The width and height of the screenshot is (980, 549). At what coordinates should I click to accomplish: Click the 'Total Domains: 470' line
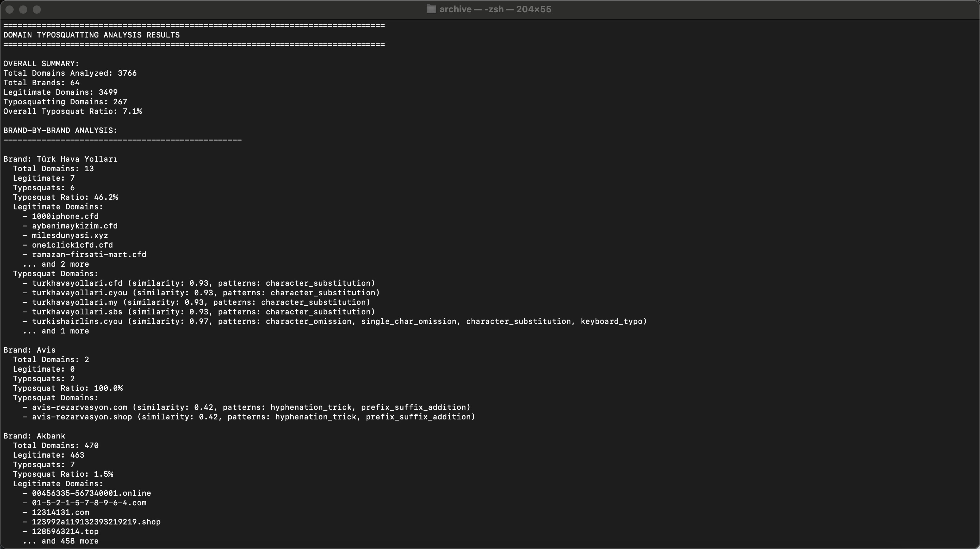click(x=56, y=445)
